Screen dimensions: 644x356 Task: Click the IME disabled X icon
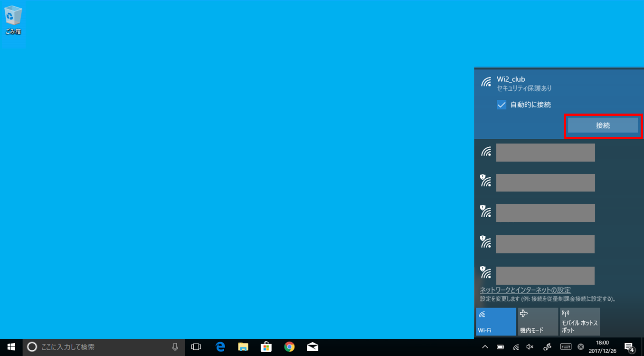click(581, 347)
